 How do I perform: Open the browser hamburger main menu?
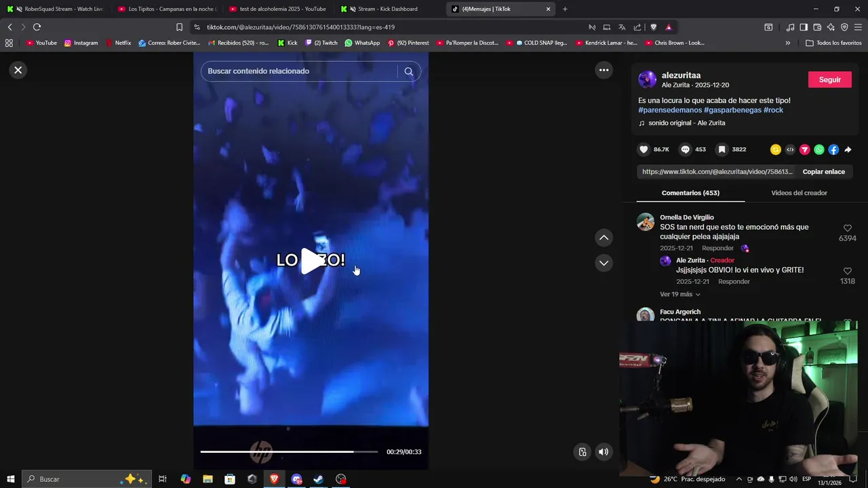click(859, 27)
